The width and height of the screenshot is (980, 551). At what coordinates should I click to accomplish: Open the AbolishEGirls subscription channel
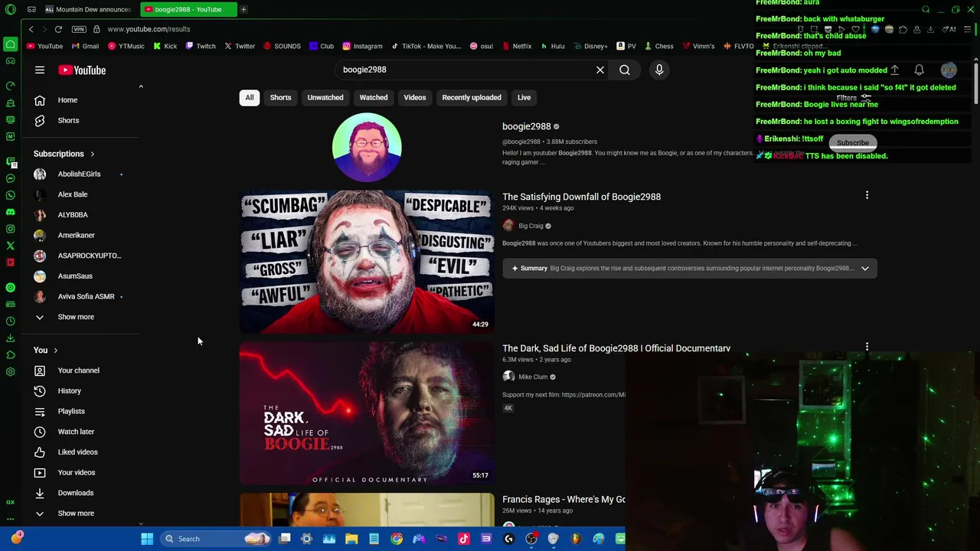tap(80, 174)
